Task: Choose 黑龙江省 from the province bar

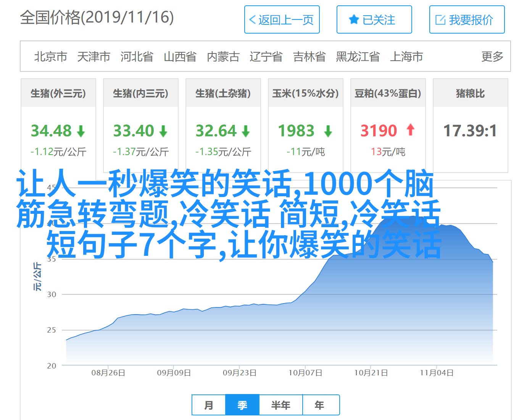Action: point(358,57)
